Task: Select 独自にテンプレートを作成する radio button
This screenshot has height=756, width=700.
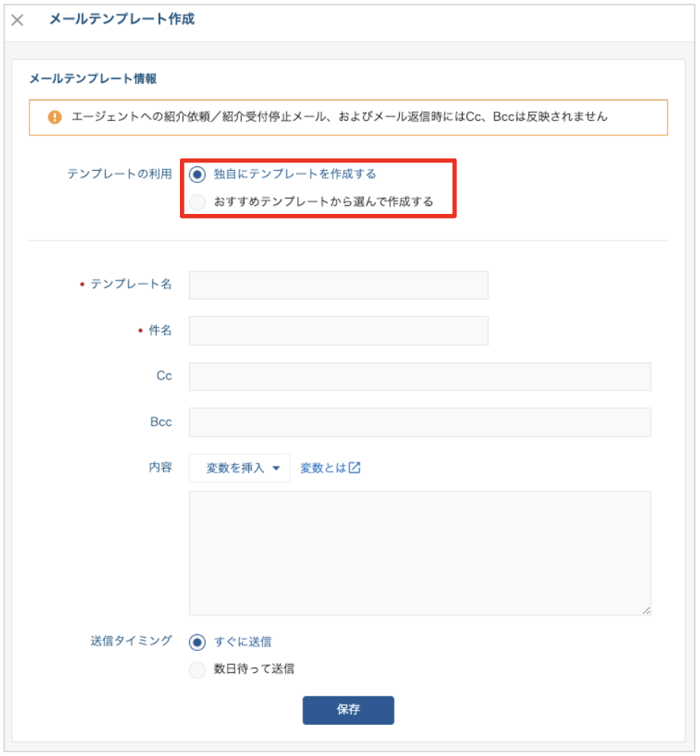Action: tap(197, 174)
